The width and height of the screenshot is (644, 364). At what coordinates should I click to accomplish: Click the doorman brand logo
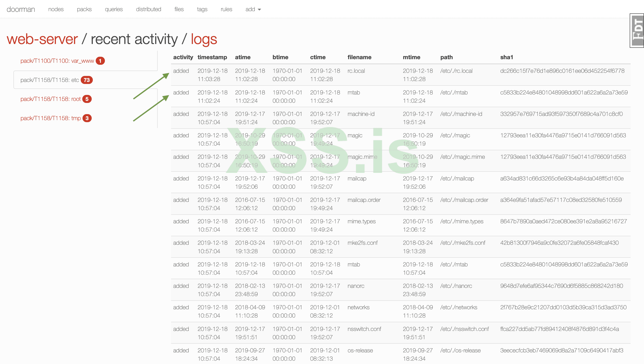tap(21, 9)
